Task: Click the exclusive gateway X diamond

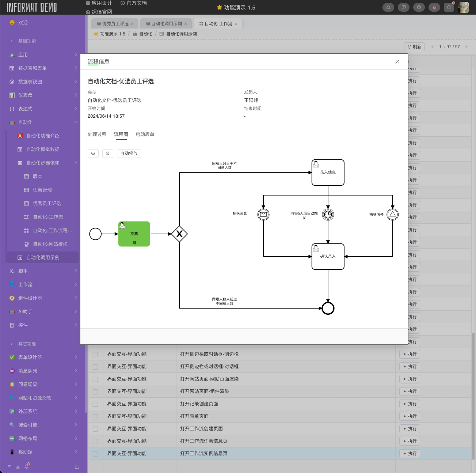Action: [x=179, y=234]
